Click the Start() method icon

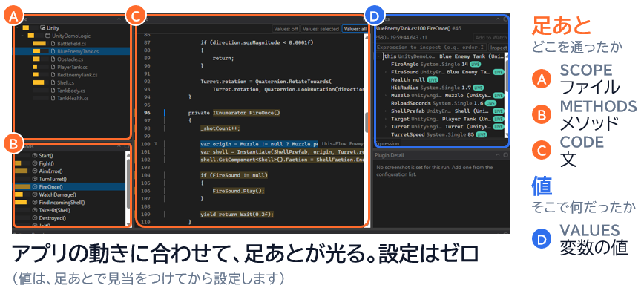34,156
